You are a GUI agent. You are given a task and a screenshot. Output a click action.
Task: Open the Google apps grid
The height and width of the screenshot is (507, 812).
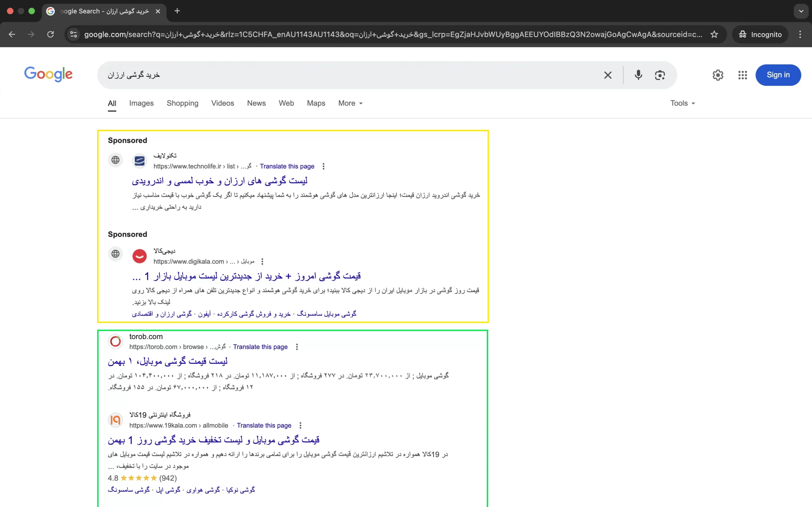click(743, 75)
